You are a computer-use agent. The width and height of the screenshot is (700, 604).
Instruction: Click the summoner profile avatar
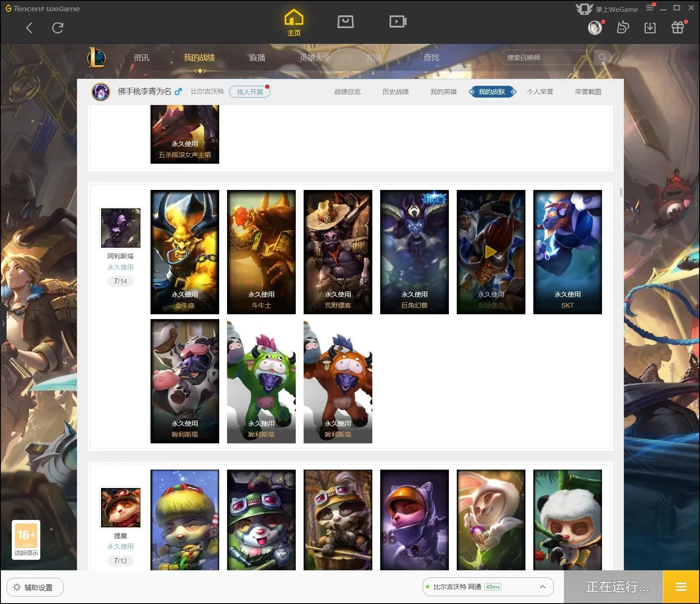pos(101,92)
